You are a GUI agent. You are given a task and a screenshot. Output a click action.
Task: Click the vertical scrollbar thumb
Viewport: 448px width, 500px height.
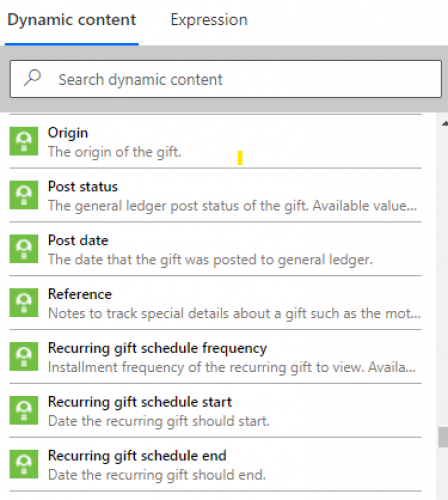(443, 437)
